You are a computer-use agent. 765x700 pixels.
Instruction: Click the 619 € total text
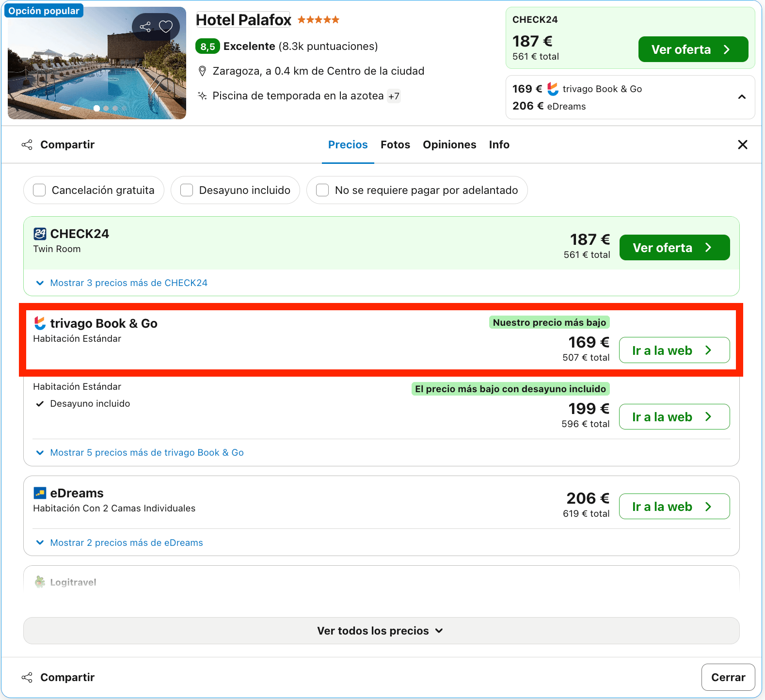[x=586, y=514]
